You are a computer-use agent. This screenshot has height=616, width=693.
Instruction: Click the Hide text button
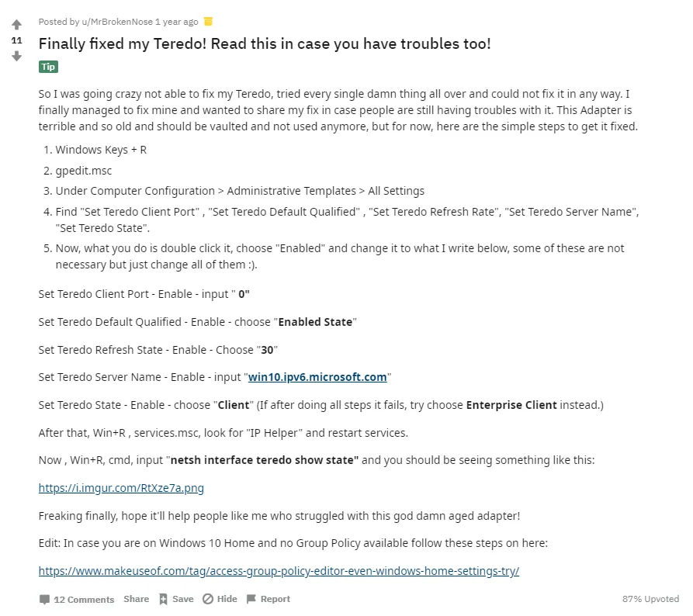(x=227, y=599)
